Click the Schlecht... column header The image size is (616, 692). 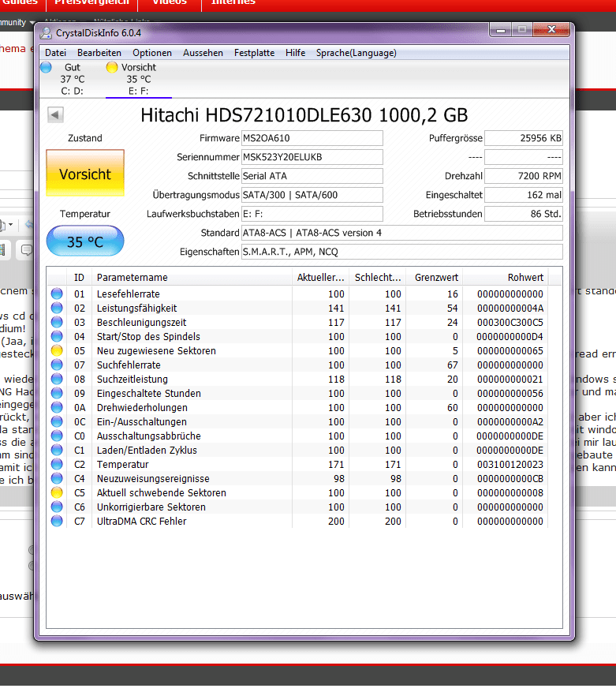point(377,278)
